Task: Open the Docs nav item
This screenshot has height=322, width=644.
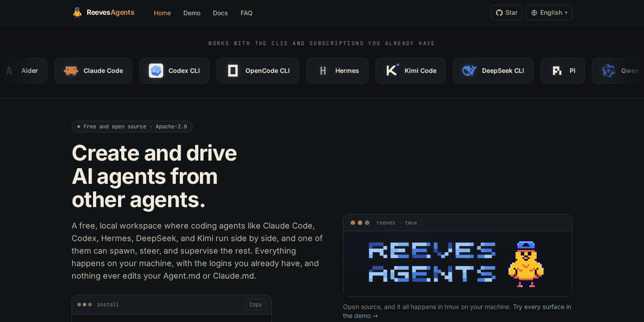Action: [x=220, y=13]
